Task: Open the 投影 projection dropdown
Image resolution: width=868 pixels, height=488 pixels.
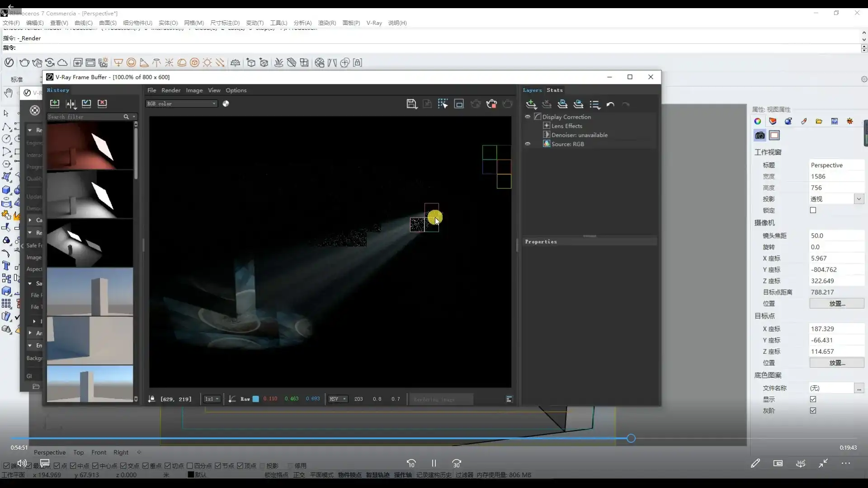Action: [x=859, y=199]
